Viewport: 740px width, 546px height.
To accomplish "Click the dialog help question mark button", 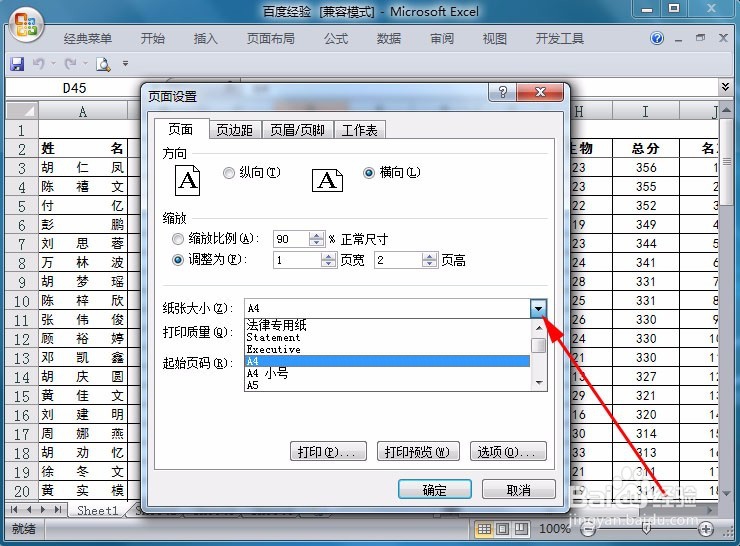I will pyautogui.click(x=503, y=92).
